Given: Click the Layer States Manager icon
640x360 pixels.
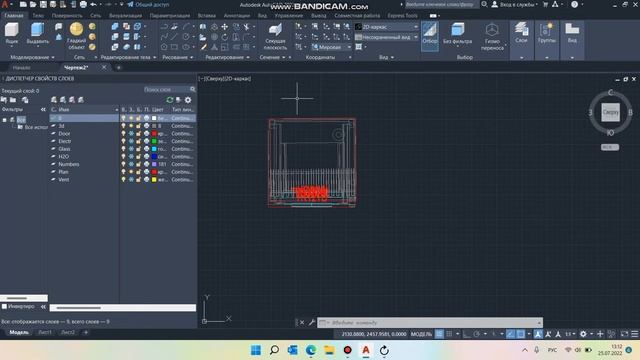Looking at the screenshot, I should click(x=25, y=100).
